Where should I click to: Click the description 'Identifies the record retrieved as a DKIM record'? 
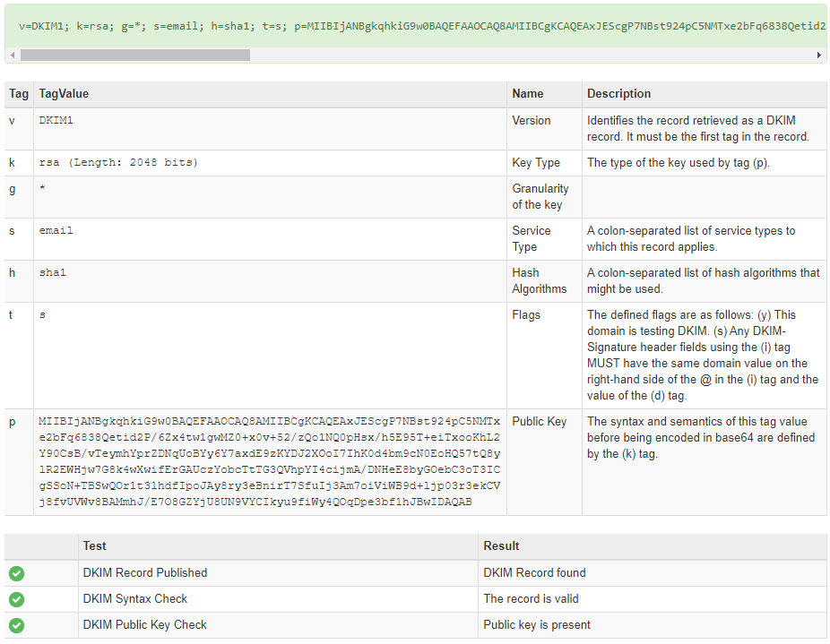[x=697, y=129]
